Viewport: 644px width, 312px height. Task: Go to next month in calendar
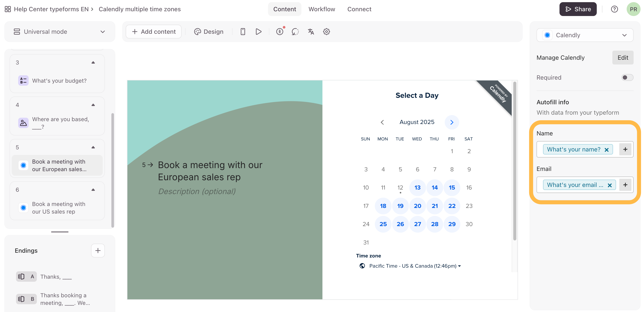[452, 122]
